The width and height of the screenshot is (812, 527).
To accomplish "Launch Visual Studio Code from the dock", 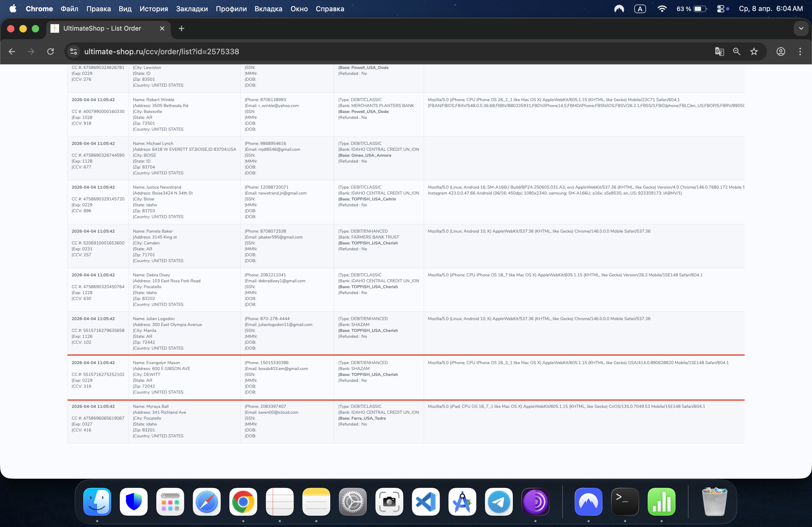I will (x=425, y=502).
